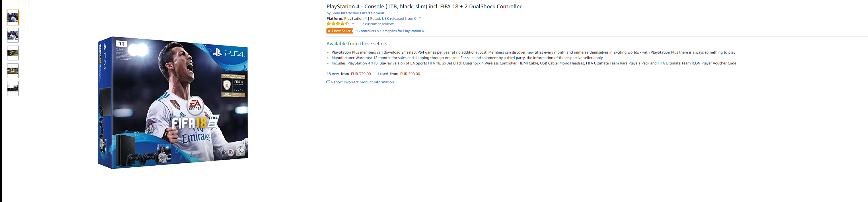Select the second product thumbnail
The height and width of the screenshot is (202, 868).
[13, 35]
